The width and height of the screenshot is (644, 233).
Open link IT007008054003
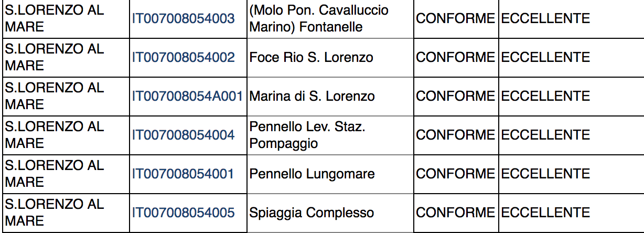(184, 19)
